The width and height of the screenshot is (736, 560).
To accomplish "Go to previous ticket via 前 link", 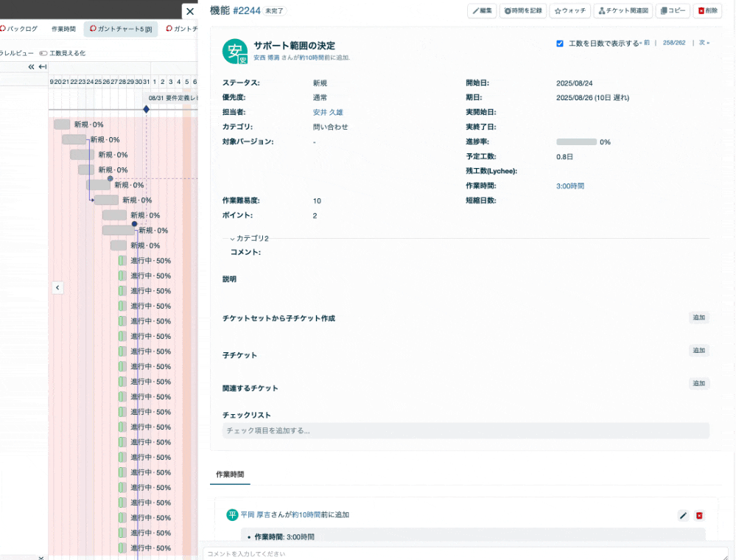I will 646,43.
